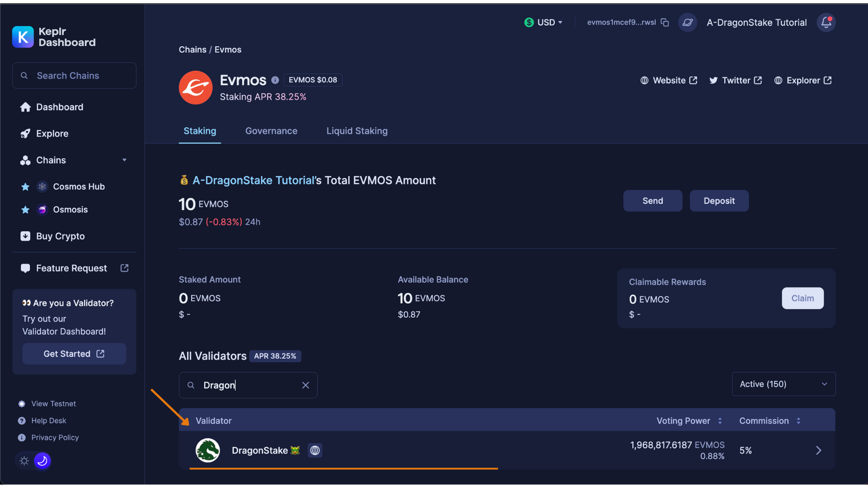The height and width of the screenshot is (488, 868).
Task: Copy the evmos wallet address icon
Action: 665,23
